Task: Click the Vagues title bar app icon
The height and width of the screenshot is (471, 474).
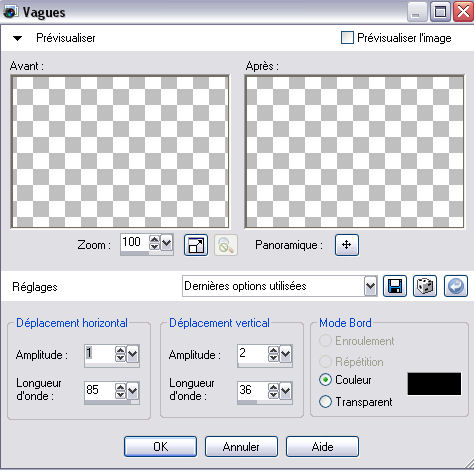Action: pyautogui.click(x=10, y=12)
